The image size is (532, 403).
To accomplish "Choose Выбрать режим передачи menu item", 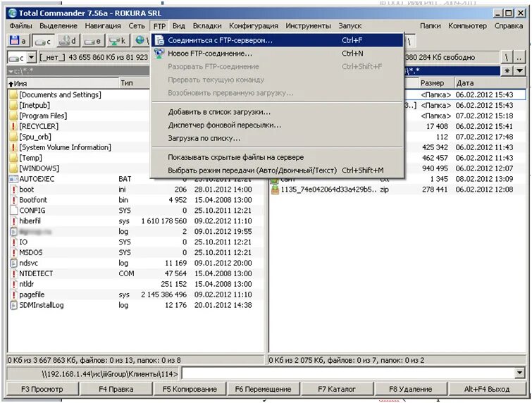I will point(277,170).
